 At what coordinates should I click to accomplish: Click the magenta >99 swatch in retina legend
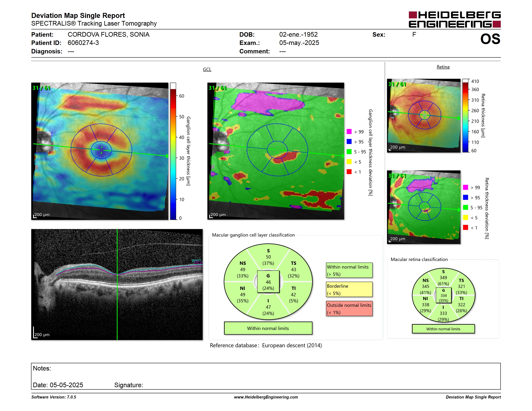pos(465,187)
